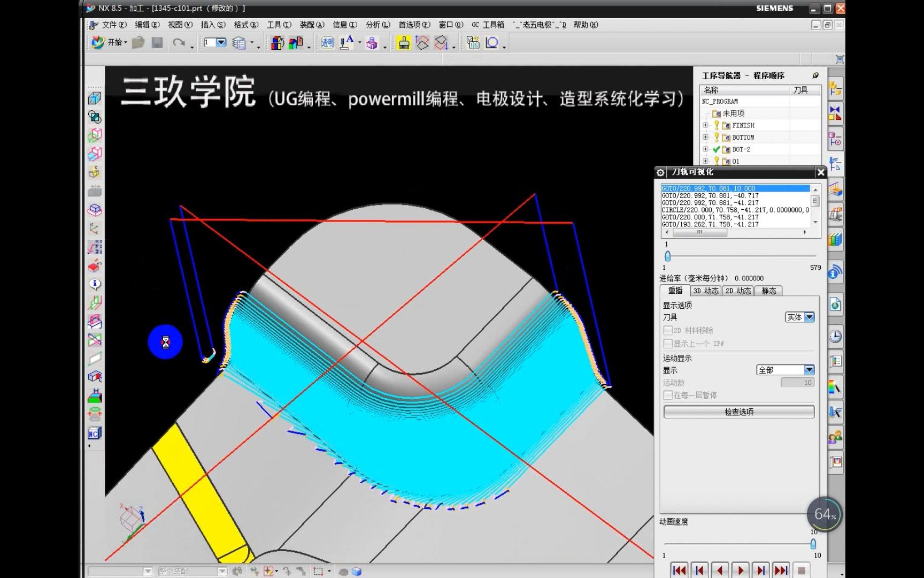Select the NC_PROGRAM root node
The image size is (924, 578).
(720, 101)
